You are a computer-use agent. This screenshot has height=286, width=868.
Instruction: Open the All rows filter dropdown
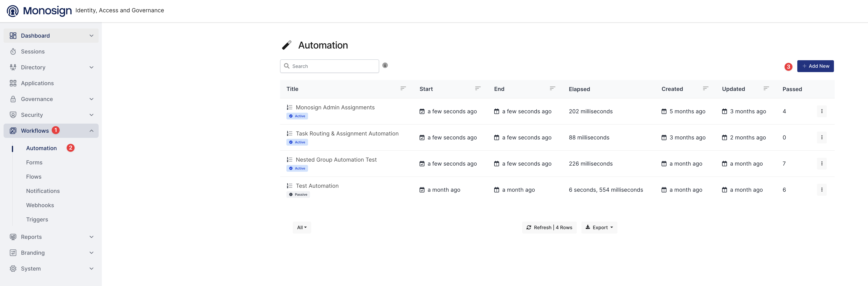point(301,227)
